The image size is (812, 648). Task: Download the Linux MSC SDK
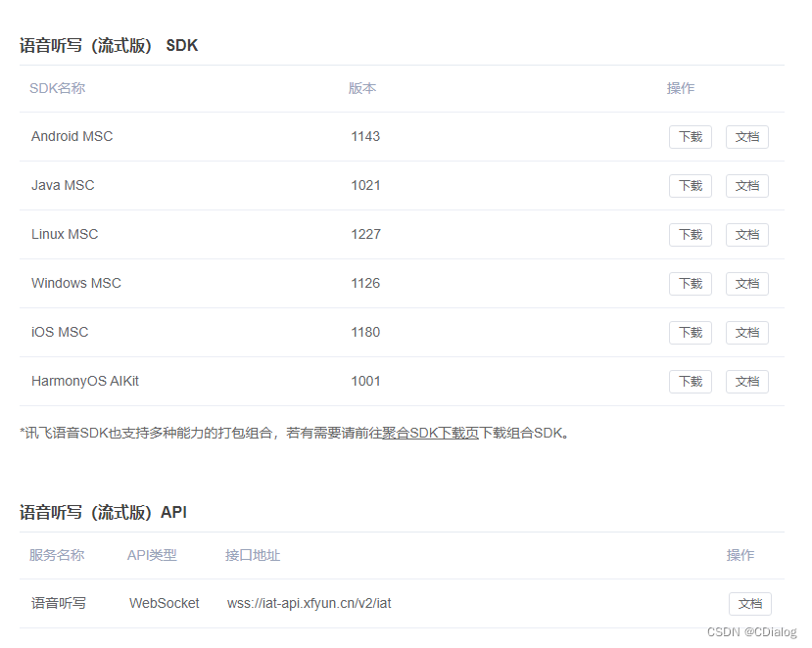pos(691,235)
